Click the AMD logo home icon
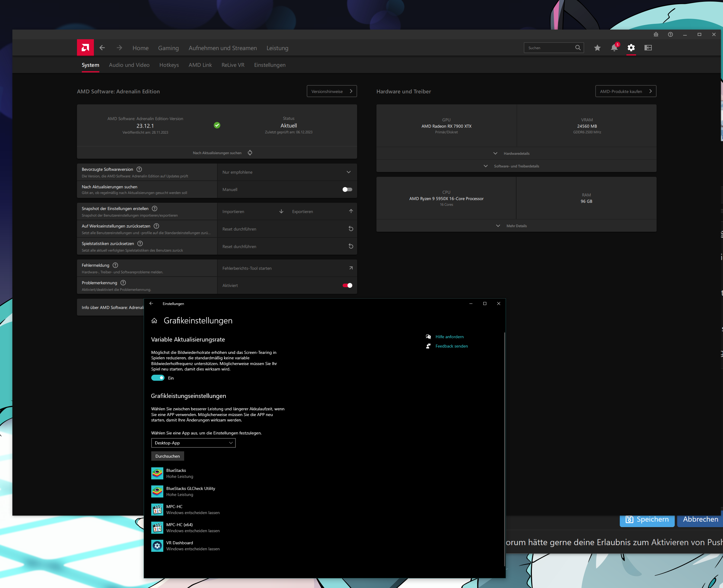This screenshot has width=723, height=588. [85, 48]
